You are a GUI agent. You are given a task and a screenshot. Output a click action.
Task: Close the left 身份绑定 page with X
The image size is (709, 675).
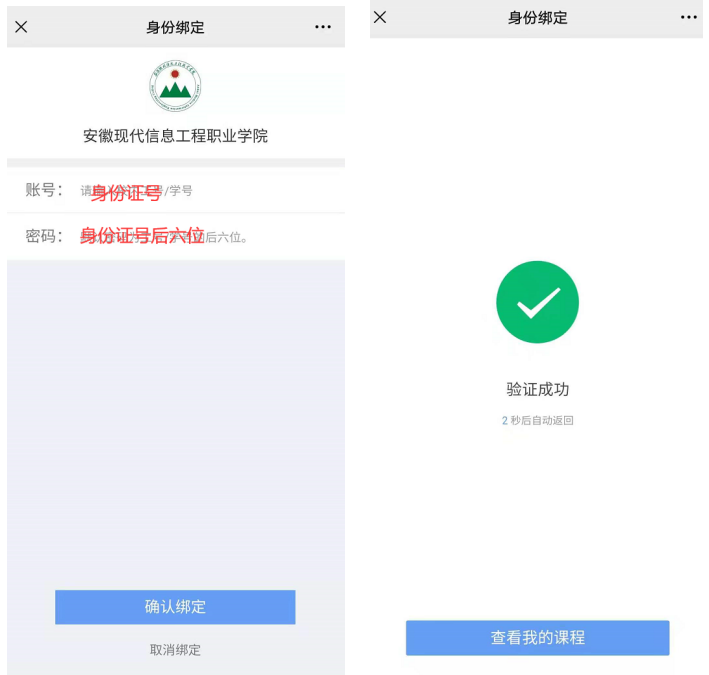click(x=21, y=27)
